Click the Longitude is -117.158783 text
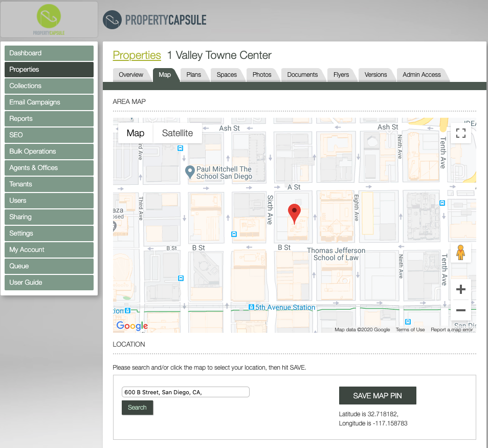Screen dimensions: 488x448 (373, 423)
